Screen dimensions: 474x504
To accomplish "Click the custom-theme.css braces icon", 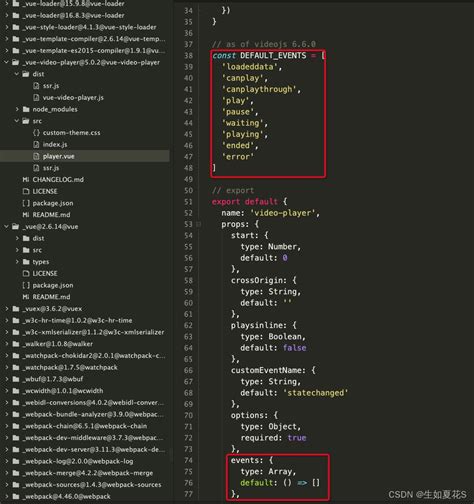I will [x=36, y=133].
